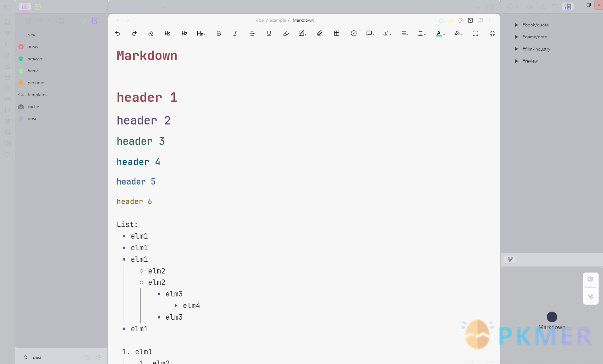Toggle bold formatting
Viewport: 603px width, 364px height.
coord(218,33)
